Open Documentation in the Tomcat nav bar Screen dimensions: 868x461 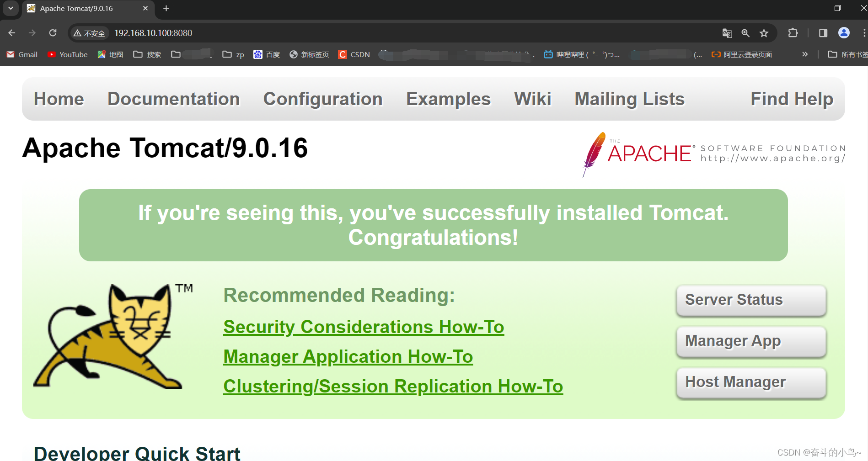(174, 99)
